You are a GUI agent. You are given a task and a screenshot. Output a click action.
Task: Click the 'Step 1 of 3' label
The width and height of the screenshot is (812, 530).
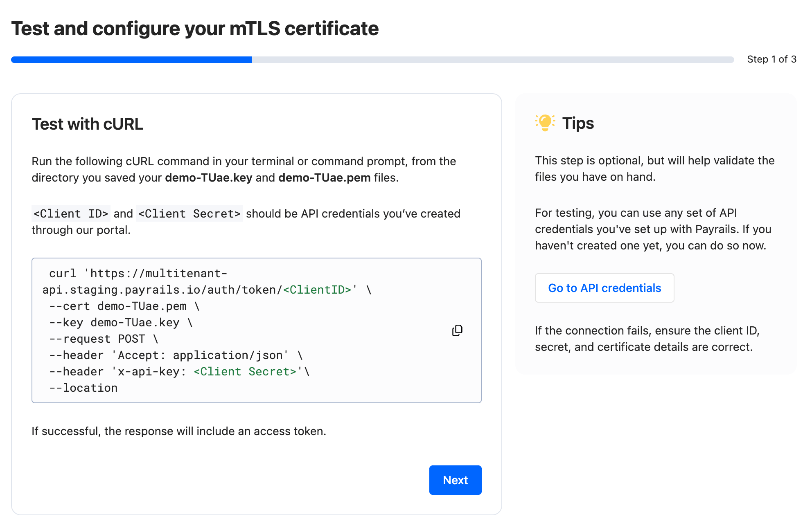(x=771, y=59)
